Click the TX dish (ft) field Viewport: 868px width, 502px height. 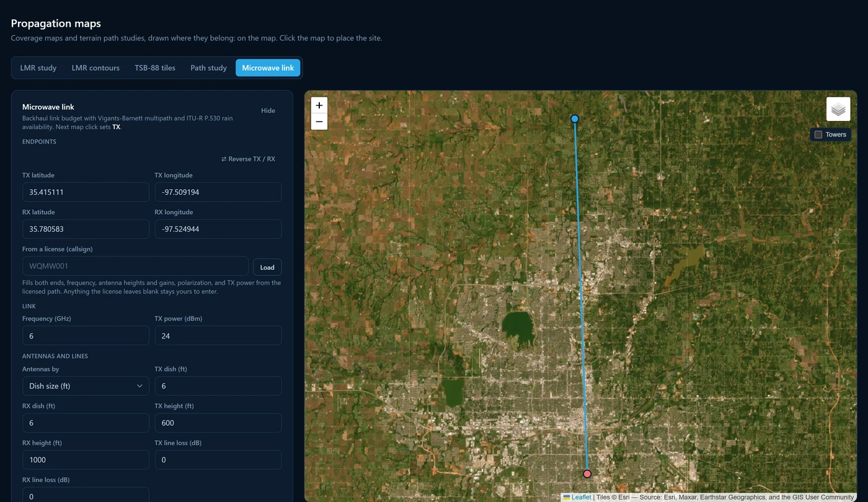[x=218, y=386]
